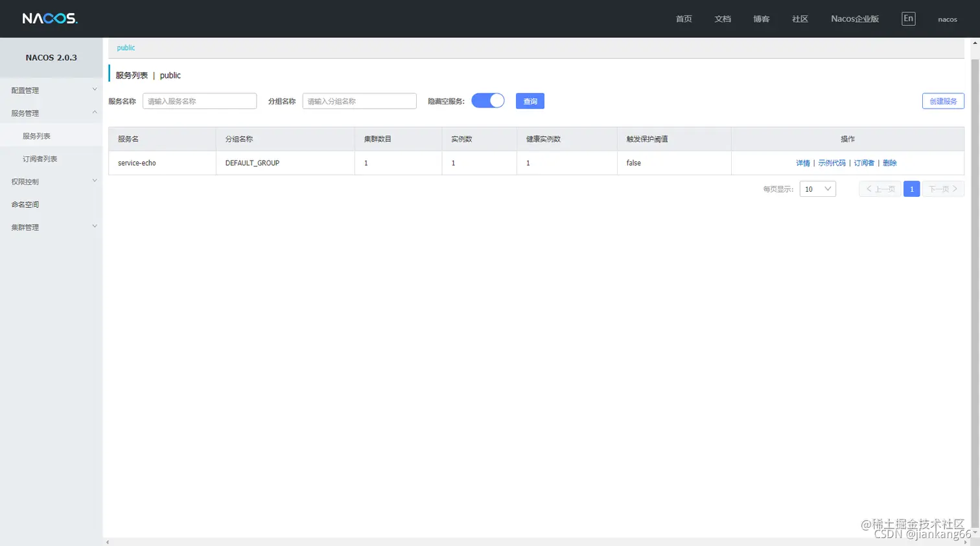Image resolution: width=980 pixels, height=546 pixels.
Task: Click the 集群数目 column header
Action: 399,139
